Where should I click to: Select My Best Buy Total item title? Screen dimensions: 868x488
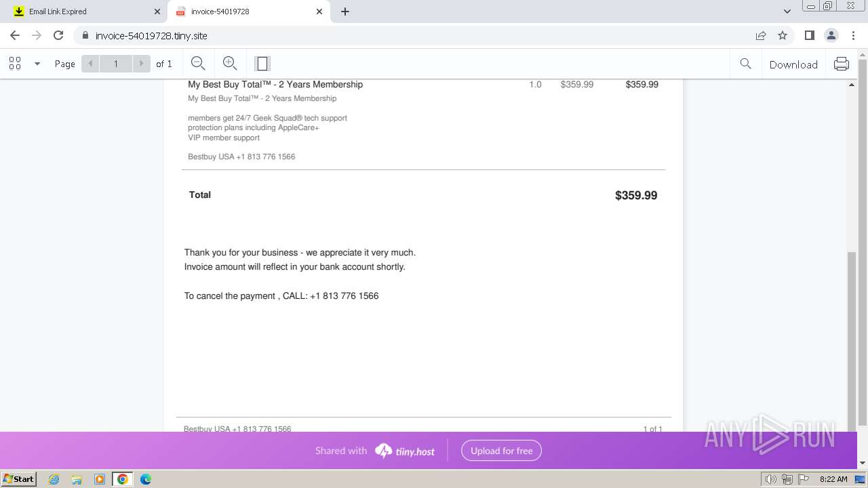pos(275,84)
